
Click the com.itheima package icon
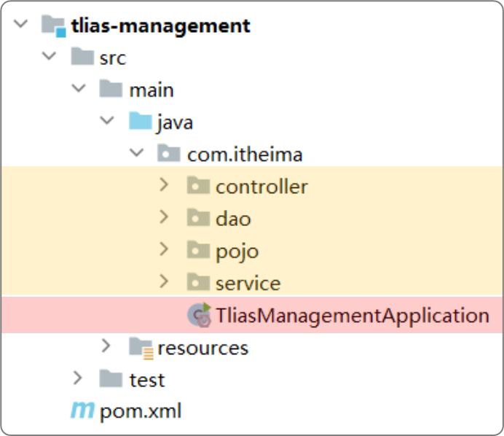[169, 154]
